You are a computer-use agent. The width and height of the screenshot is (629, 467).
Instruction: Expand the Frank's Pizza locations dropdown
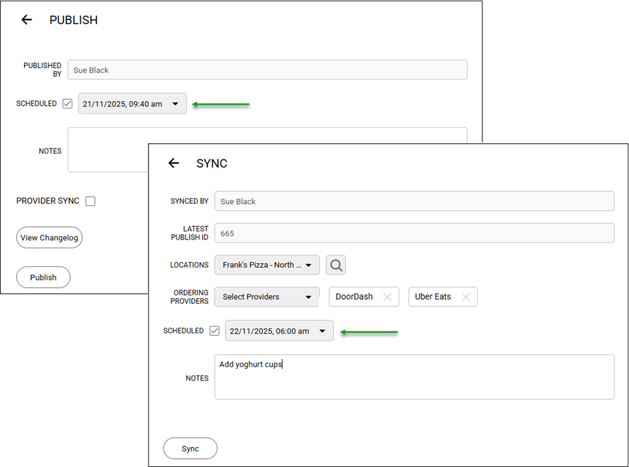point(309,265)
